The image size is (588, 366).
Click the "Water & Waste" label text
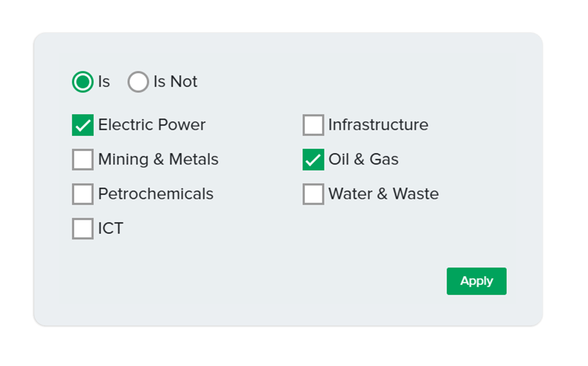point(383,194)
